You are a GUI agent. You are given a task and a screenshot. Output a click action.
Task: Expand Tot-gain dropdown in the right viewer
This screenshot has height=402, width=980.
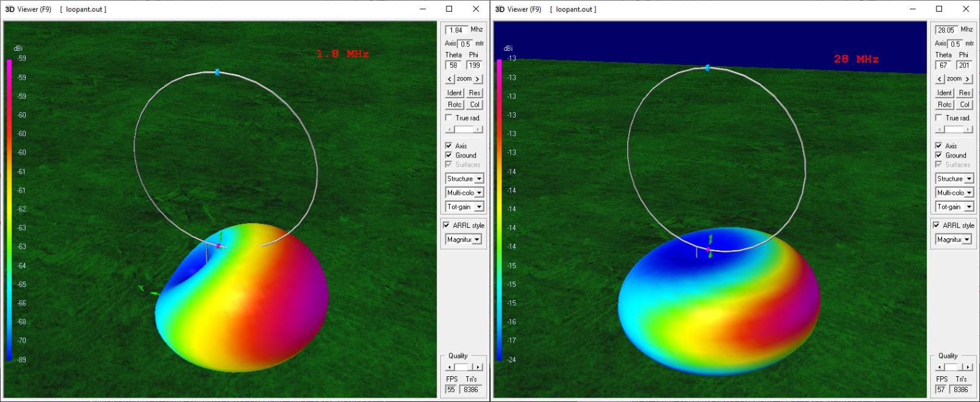click(x=969, y=207)
